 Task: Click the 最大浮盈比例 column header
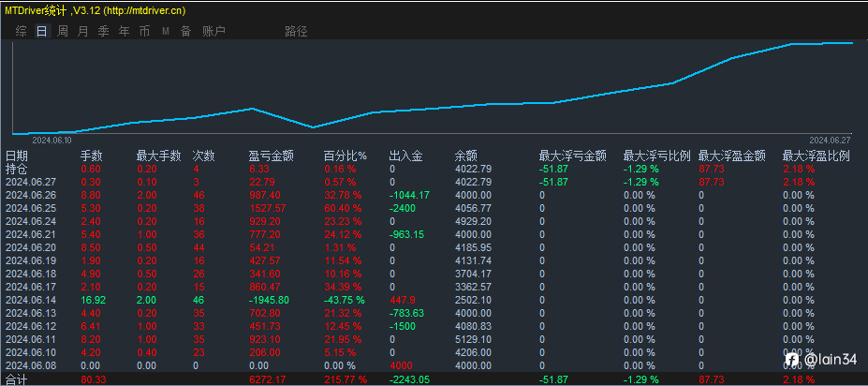click(816, 156)
